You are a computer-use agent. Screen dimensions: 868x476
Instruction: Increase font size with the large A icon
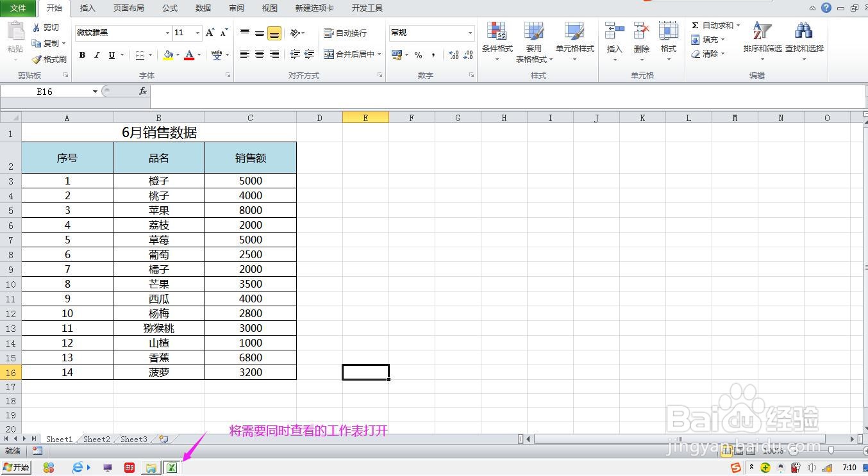point(210,33)
